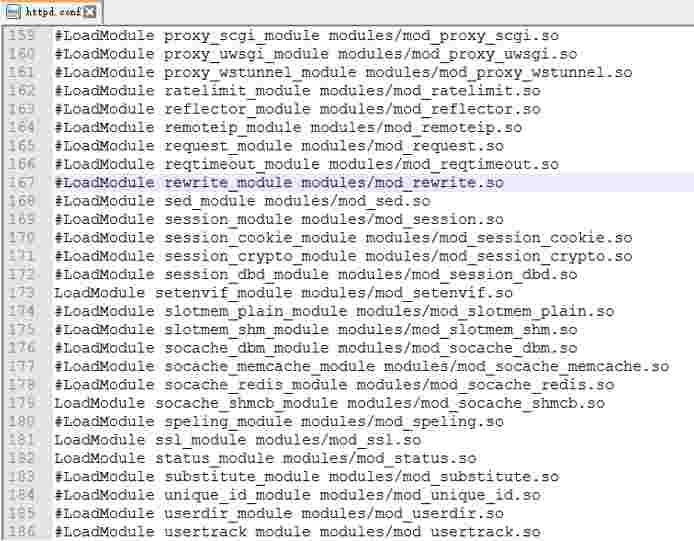Click the socache_shmcb_module line

pos(329,403)
